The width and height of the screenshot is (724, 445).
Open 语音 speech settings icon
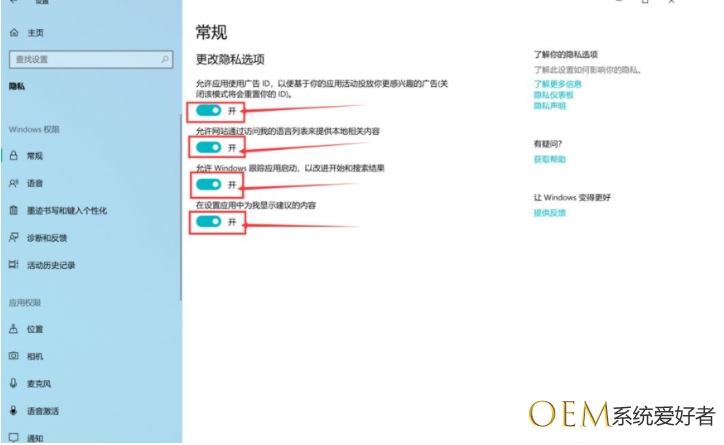[14, 183]
